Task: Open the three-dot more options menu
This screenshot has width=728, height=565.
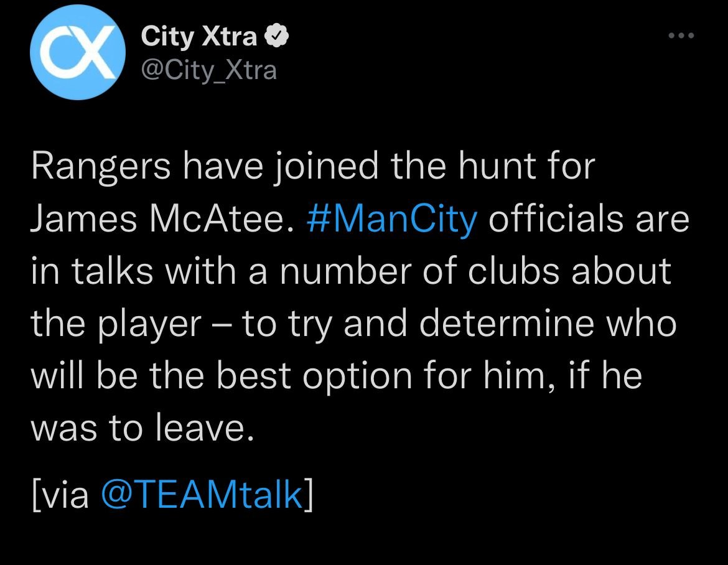Action: [x=680, y=36]
